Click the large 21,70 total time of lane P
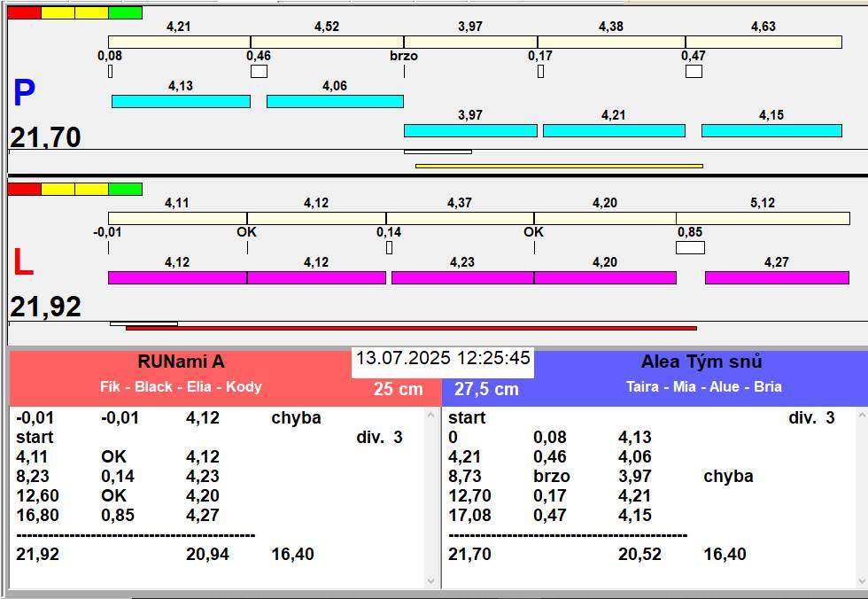 coord(45,137)
